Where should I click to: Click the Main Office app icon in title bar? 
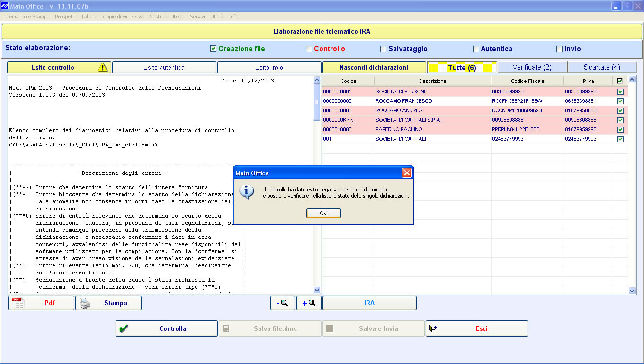[x=5, y=6]
